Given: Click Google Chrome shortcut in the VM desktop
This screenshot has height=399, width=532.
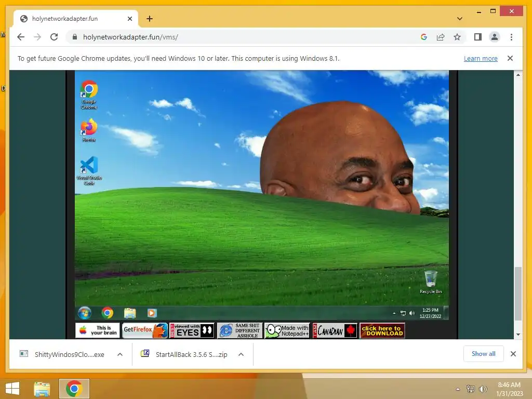Looking at the screenshot, I should pyautogui.click(x=89, y=95).
